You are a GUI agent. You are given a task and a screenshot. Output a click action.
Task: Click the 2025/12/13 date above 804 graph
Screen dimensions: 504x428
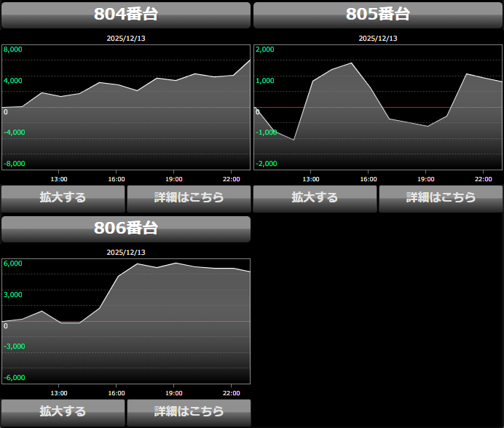[126, 39]
